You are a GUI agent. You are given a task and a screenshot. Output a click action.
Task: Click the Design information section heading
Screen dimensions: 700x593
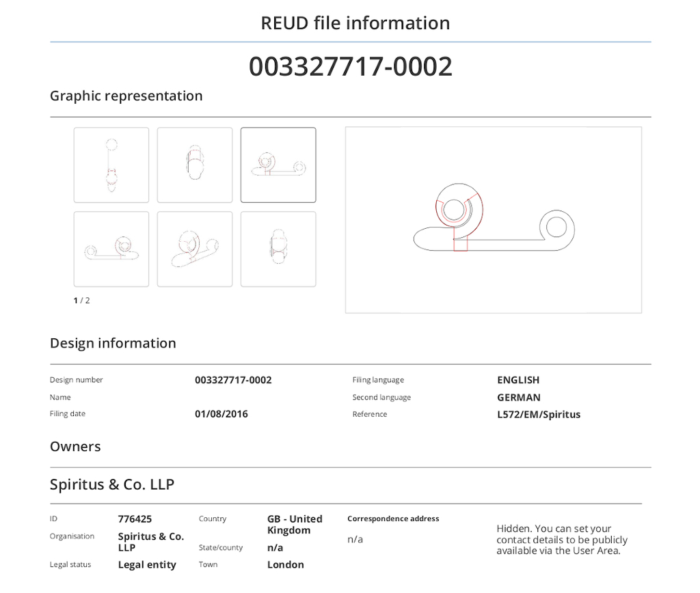[113, 344]
